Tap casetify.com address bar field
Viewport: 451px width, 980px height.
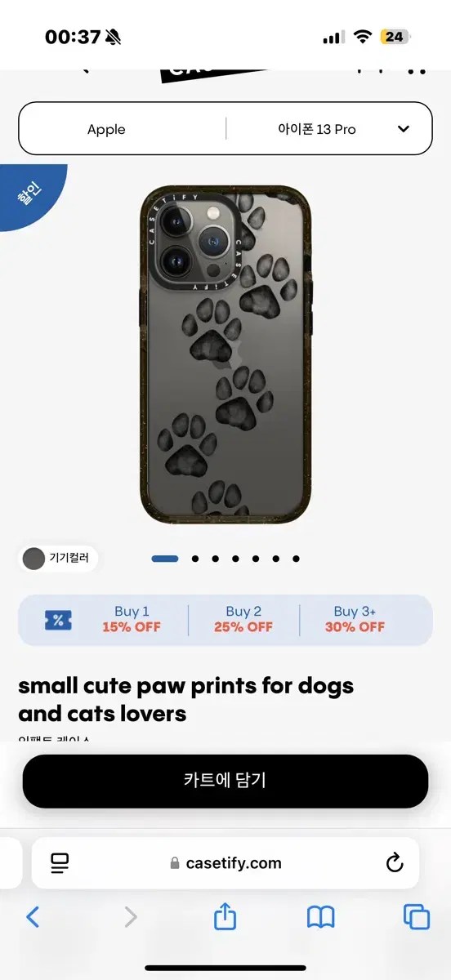tap(225, 862)
